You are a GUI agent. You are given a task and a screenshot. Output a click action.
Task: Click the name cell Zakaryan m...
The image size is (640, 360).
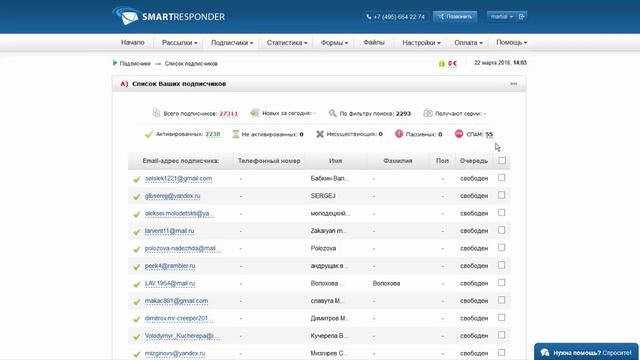pos(329,231)
